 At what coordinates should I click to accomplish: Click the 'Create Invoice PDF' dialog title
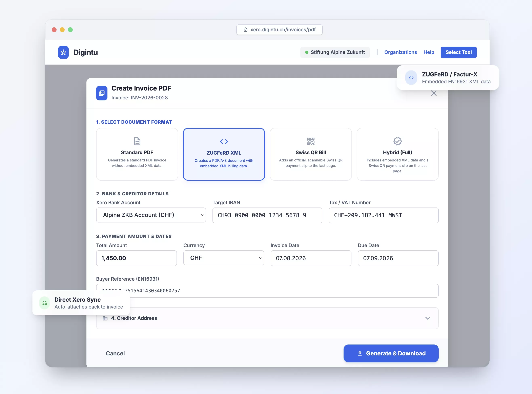(141, 88)
